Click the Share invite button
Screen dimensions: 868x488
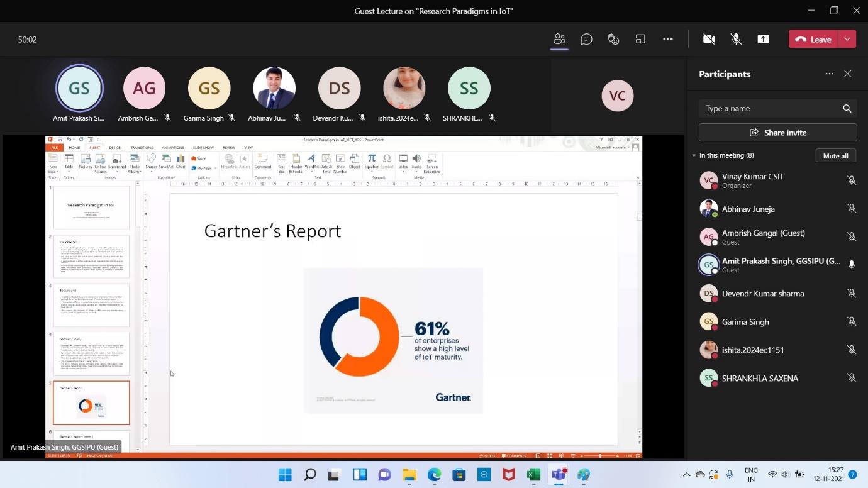coord(777,133)
